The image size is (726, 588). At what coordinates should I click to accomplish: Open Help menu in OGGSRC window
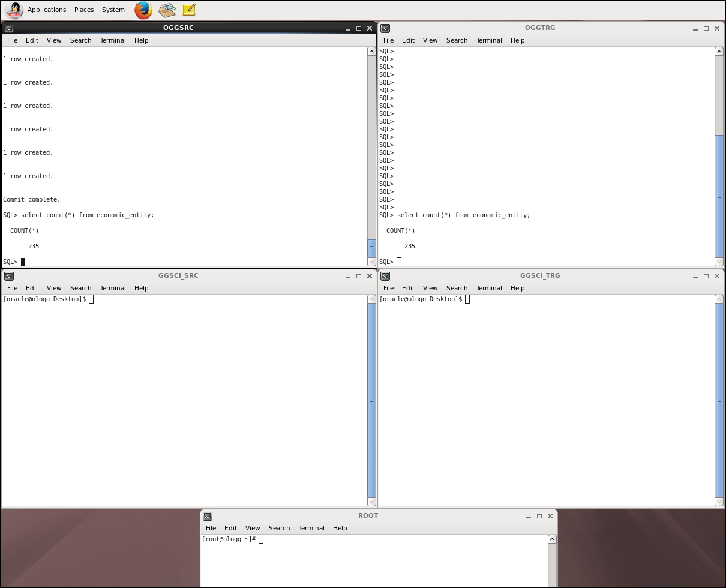[141, 40]
